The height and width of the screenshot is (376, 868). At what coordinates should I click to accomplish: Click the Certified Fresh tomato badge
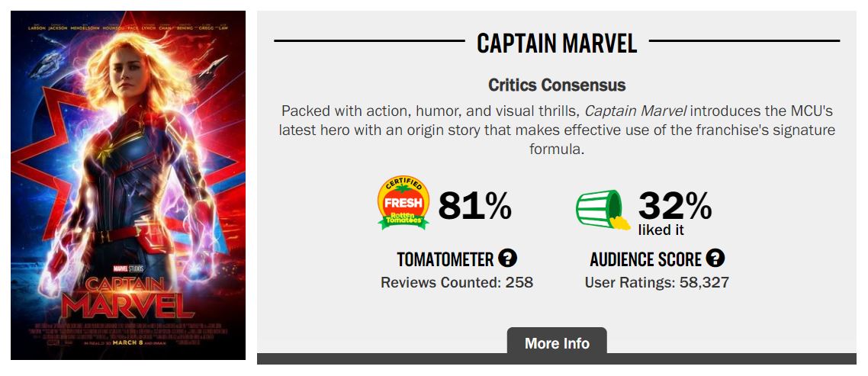click(403, 204)
